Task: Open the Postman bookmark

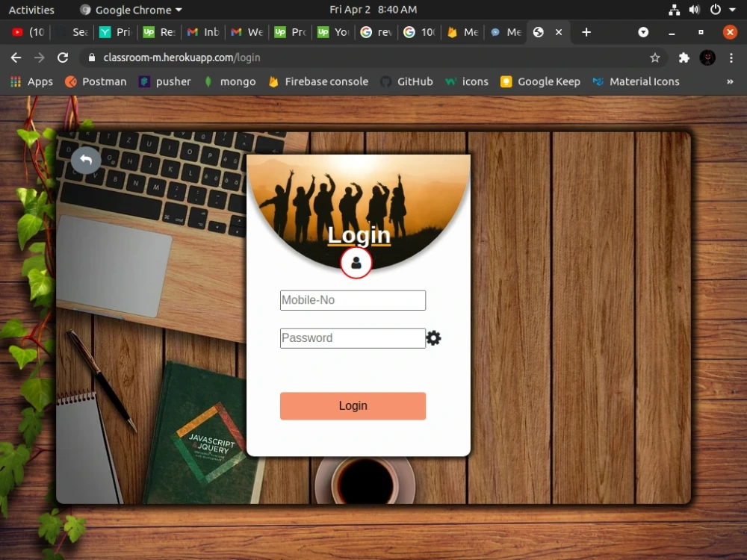Action: click(96, 82)
